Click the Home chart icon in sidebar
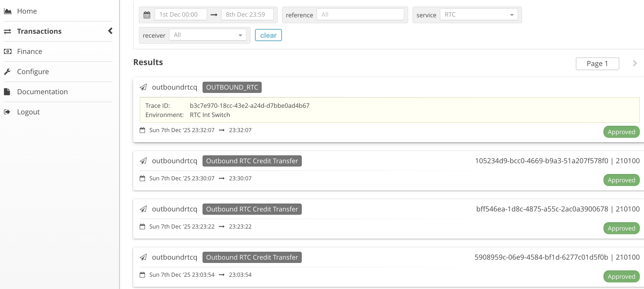Viewport: 644px width, 289px height. [8, 11]
